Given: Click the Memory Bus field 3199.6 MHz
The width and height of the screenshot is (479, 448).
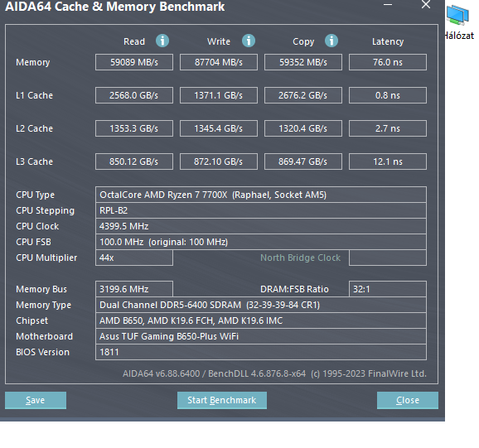Looking at the screenshot, I should click(x=134, y=289).
